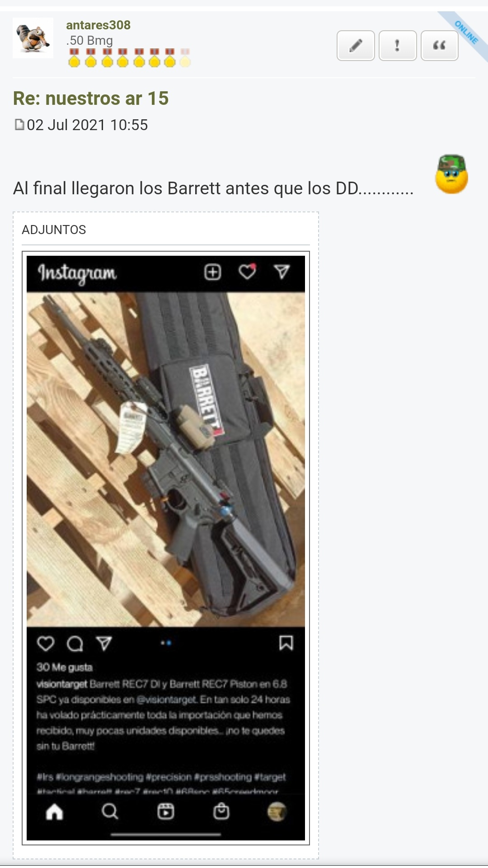Open the Instagram shop bag tab

coord(221,812)
